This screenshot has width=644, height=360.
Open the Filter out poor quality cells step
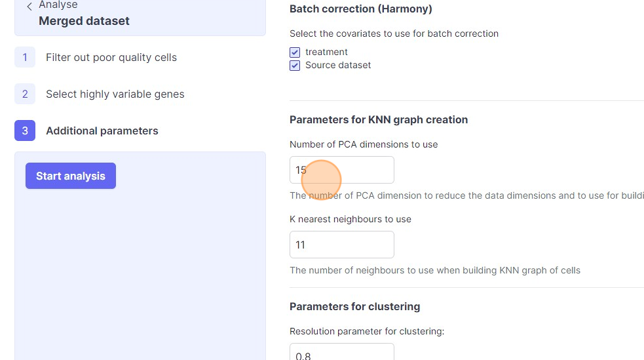point(111,58)
